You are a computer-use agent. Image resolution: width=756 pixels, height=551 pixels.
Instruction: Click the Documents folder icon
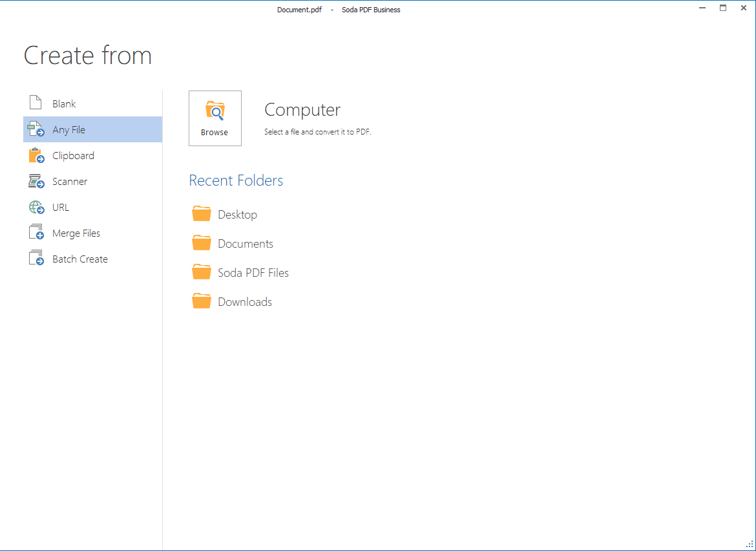click(x=202, y=243)
